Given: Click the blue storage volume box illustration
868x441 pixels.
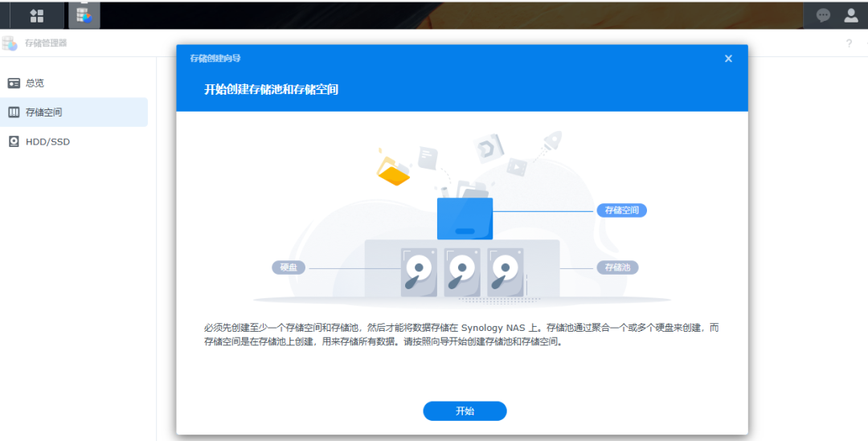Looking at the screenshot, I should coord(465,219).
